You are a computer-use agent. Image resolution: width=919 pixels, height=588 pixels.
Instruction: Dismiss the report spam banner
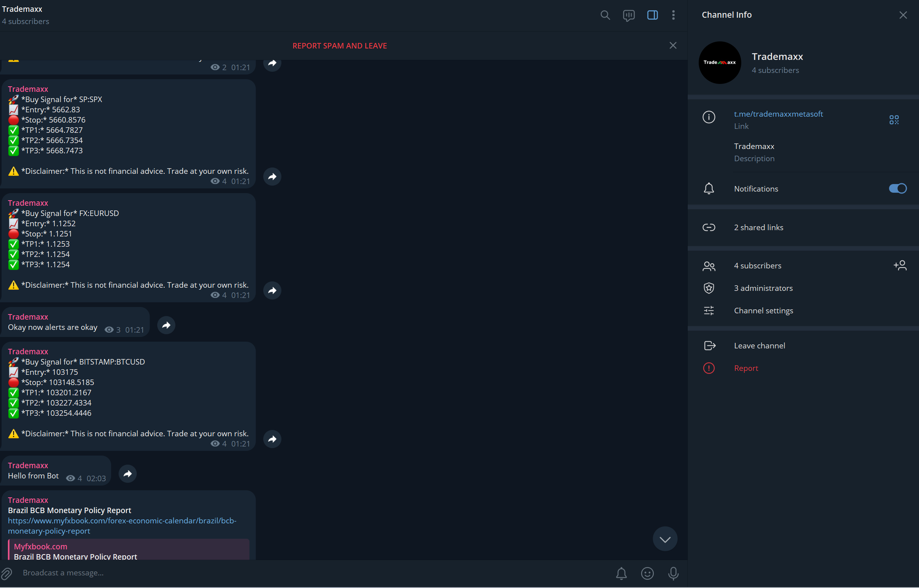coord(672,45)
